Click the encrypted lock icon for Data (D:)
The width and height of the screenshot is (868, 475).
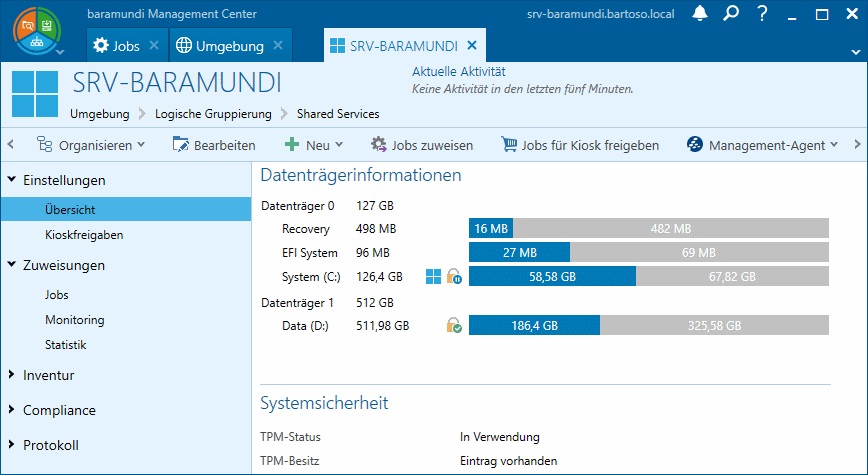[x=454, y=325]
